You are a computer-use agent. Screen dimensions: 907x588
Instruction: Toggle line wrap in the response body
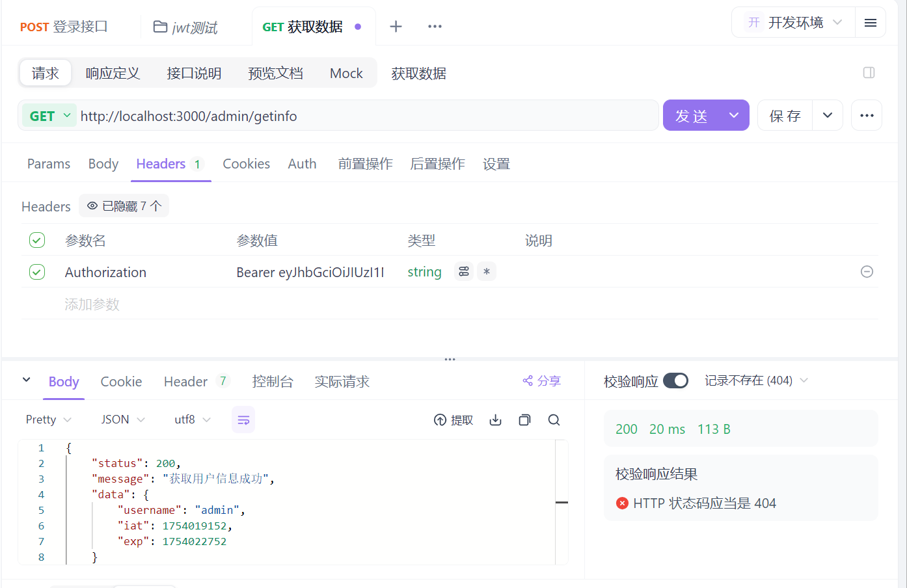243,420
